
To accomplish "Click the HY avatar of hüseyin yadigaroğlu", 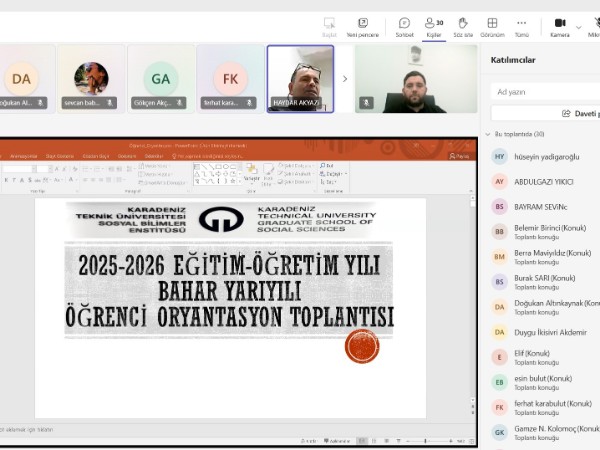I will click(x=499, y=157).
